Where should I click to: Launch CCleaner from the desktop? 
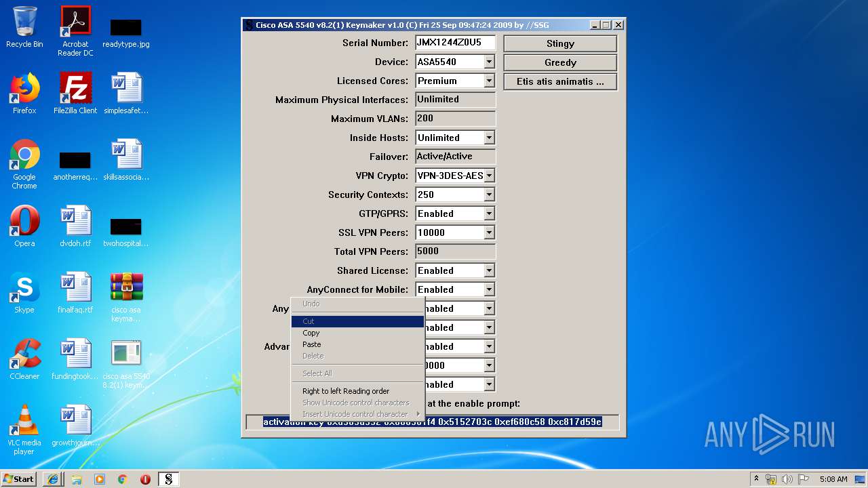coord(24,359)
